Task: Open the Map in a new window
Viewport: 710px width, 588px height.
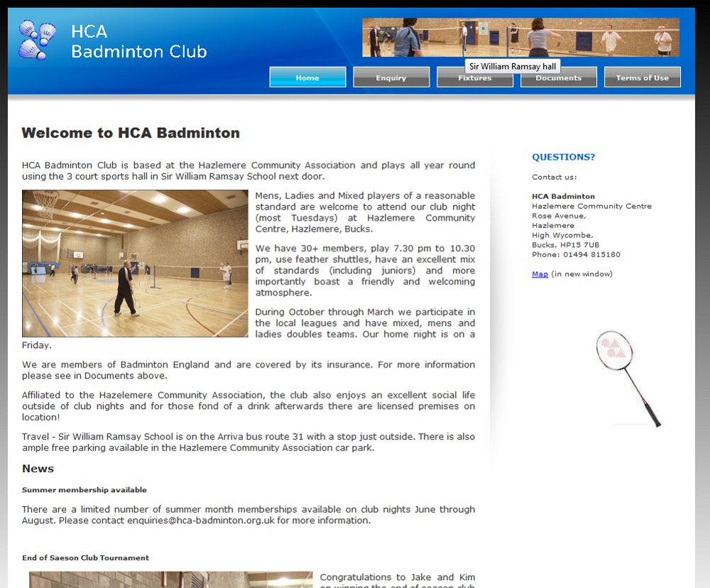Action: point(540,273)
